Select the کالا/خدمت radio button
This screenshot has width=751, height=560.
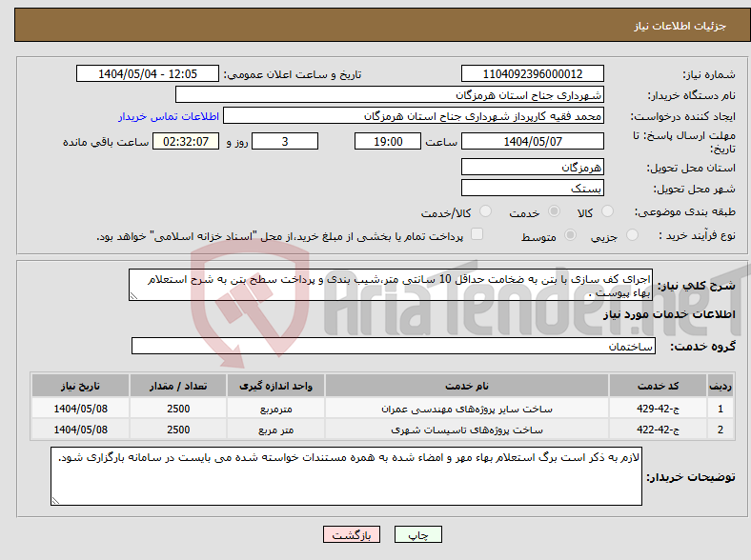coord(486,211)
